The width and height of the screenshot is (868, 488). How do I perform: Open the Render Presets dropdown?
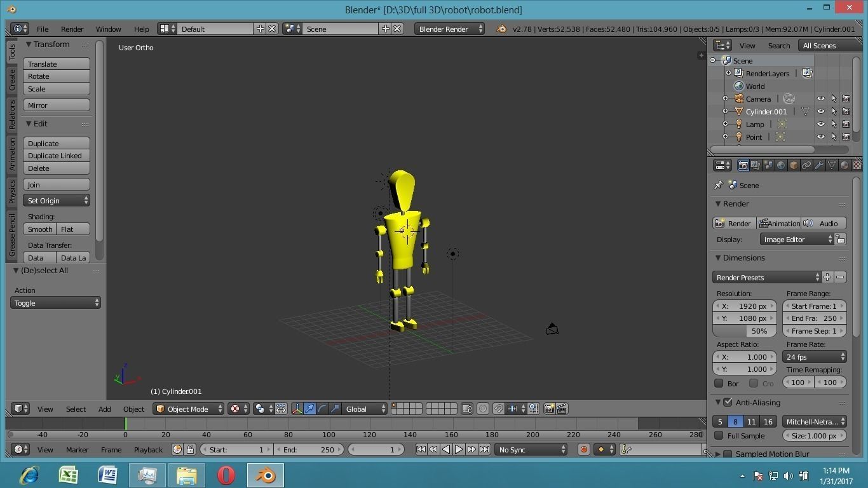[x=767, y=278]
